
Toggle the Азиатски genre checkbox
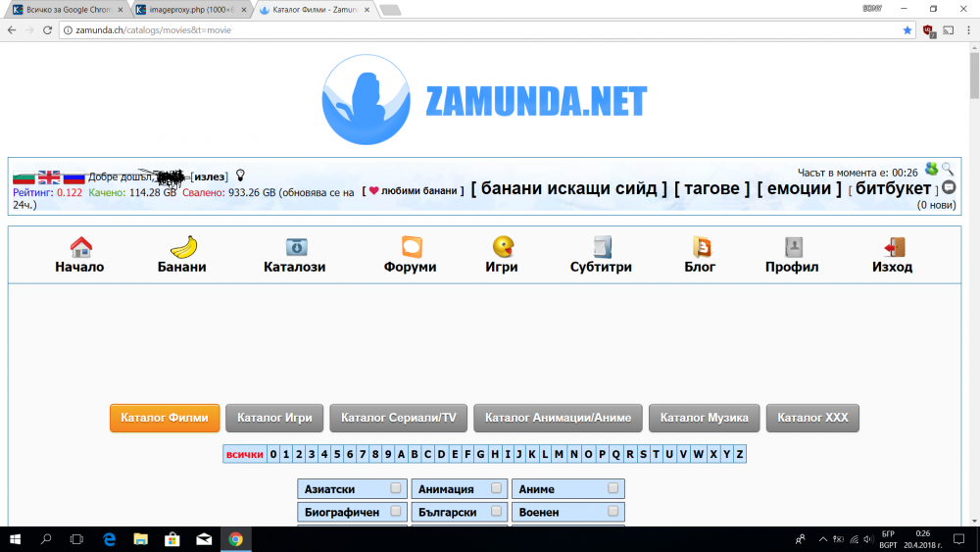point(396,488)
